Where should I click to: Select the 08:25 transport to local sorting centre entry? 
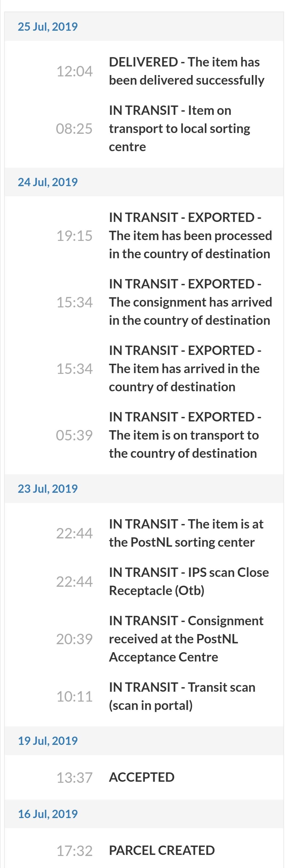pyautogui.click(x=144, y=128)
